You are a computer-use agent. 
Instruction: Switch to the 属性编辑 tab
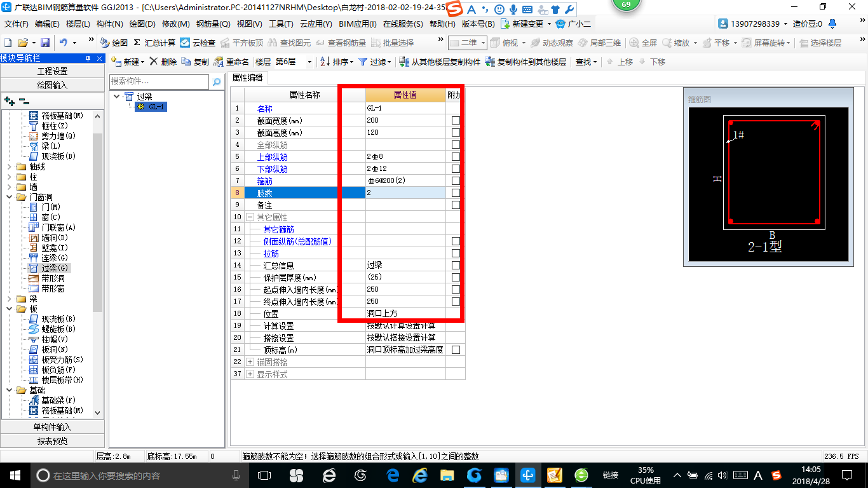pyautogui.click(x=247, y=78)
